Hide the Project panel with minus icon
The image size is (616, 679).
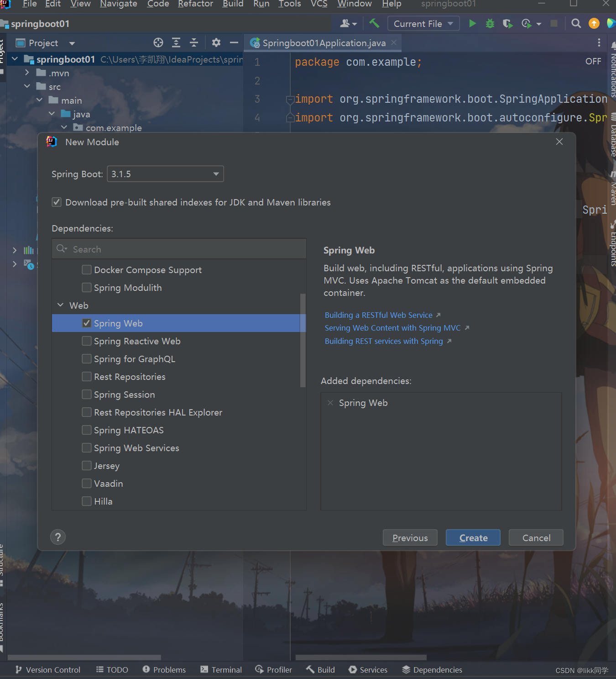[234, 43]
